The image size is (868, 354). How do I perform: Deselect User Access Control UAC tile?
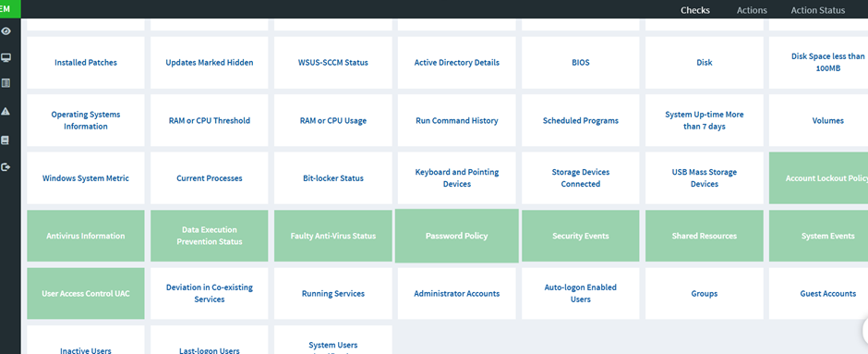(86, 293)
